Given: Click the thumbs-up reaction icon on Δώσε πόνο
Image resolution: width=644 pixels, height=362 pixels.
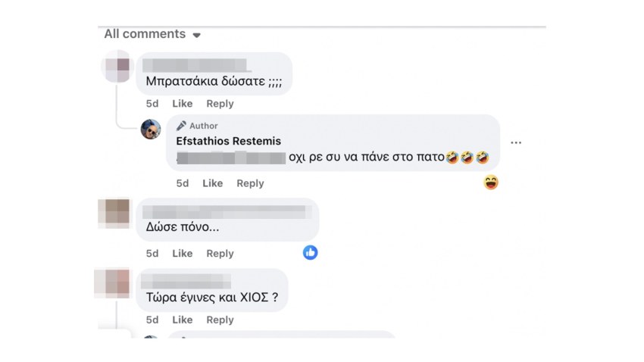Looking at the screenshot, I should tap(310, 253).
